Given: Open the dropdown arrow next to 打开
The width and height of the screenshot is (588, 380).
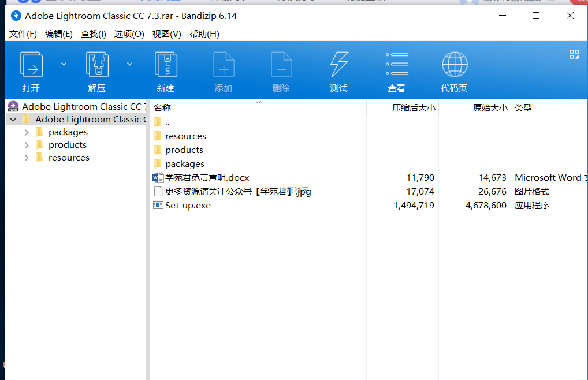Looking at the screenshot, I should pyautogui.click(x=64, y=64).
